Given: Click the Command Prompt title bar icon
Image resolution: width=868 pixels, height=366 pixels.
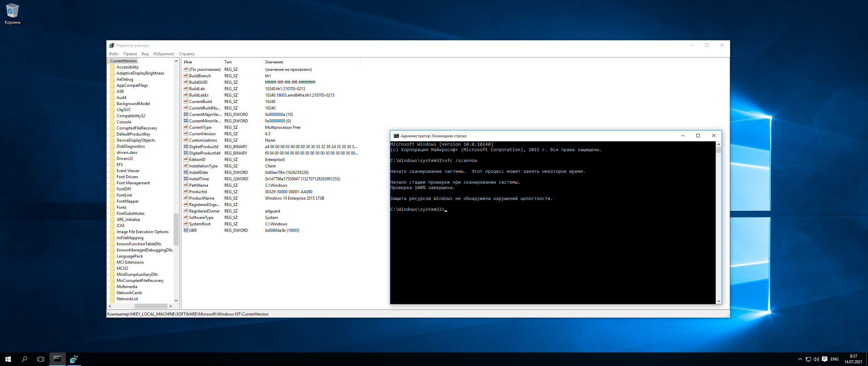Looking at the screenshot, I should [x=396, y=136].
